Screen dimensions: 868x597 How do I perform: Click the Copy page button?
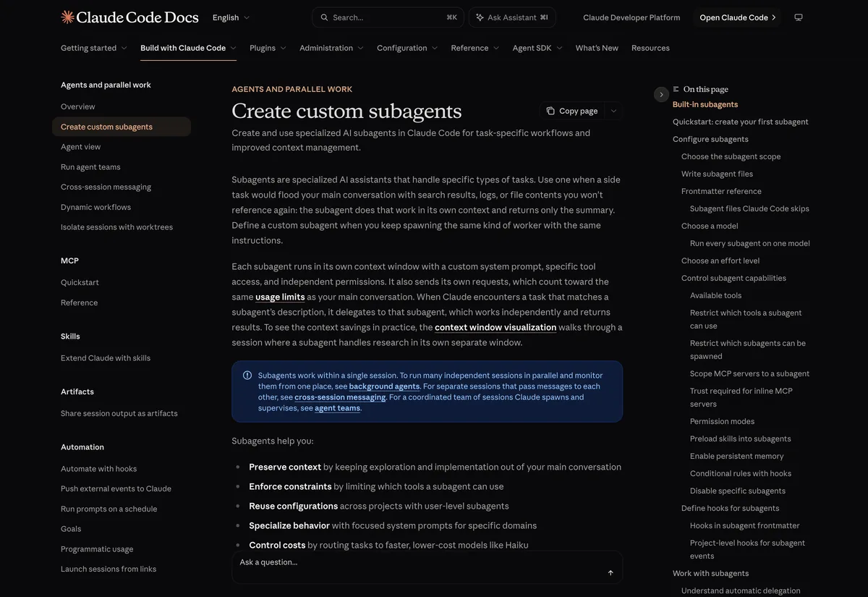coord(572,111)
